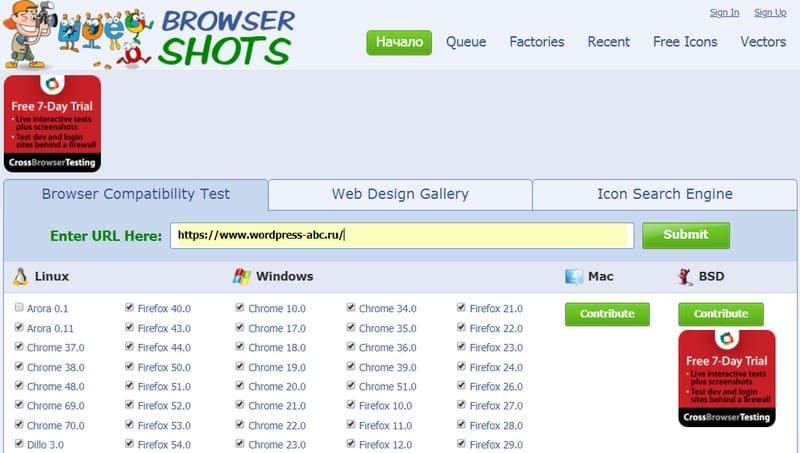
Task: Uncheck Firefox 29.0
Action: tap(461, 443)
